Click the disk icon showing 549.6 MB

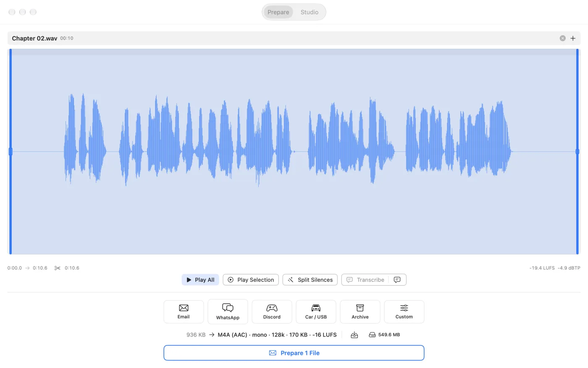[372, 335]
